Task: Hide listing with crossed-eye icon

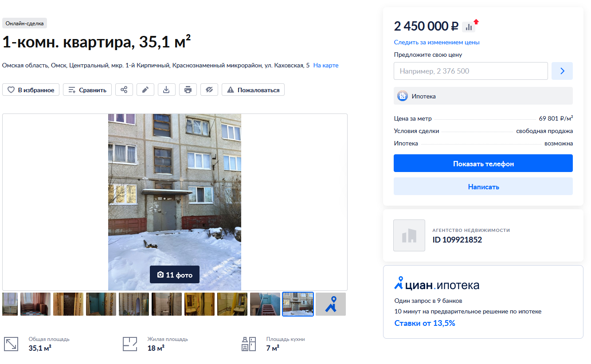Action: click(209, 90)
